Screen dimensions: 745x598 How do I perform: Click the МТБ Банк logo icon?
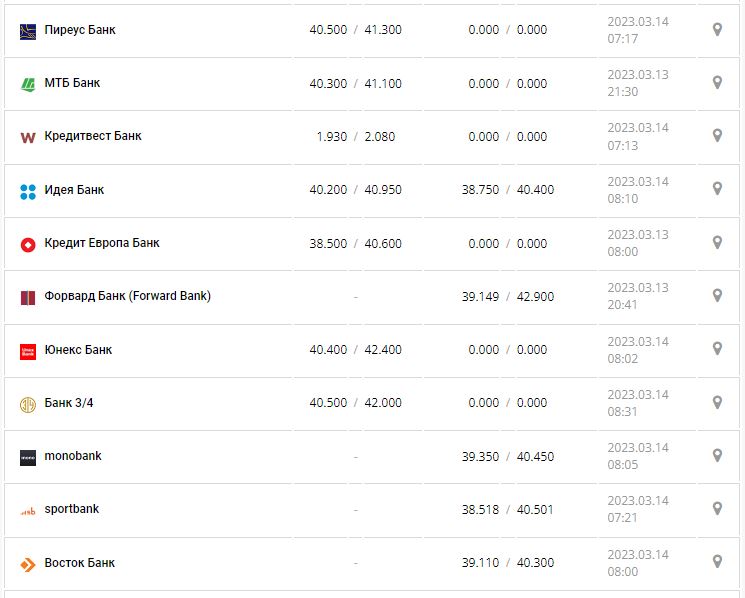click(x=28, y=84)
